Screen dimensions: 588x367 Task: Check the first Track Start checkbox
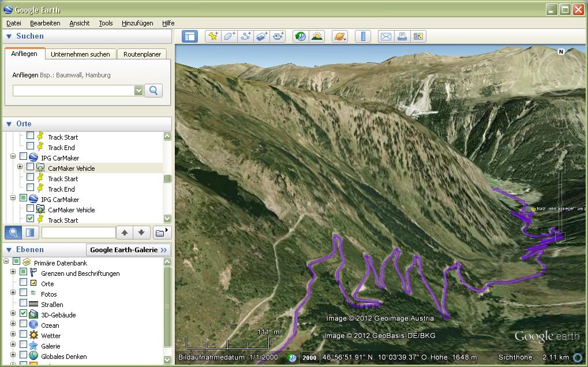pos(30,136)
